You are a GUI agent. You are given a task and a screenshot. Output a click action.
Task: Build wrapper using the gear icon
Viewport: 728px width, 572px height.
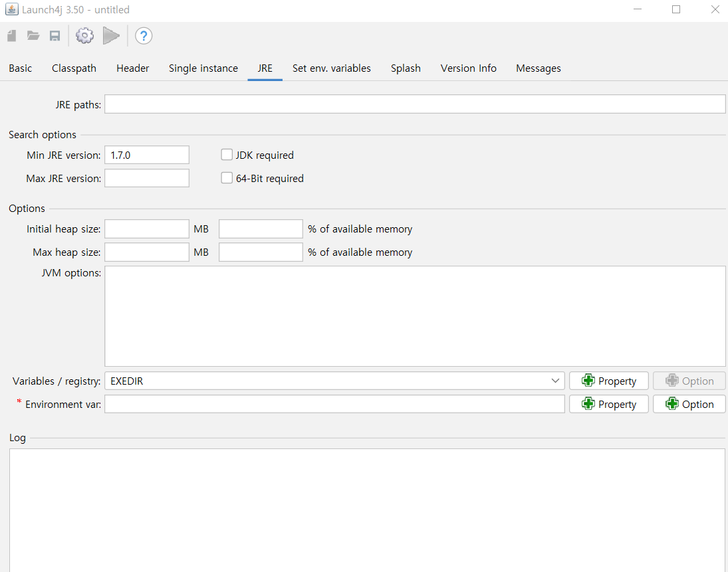pos(84,36)
